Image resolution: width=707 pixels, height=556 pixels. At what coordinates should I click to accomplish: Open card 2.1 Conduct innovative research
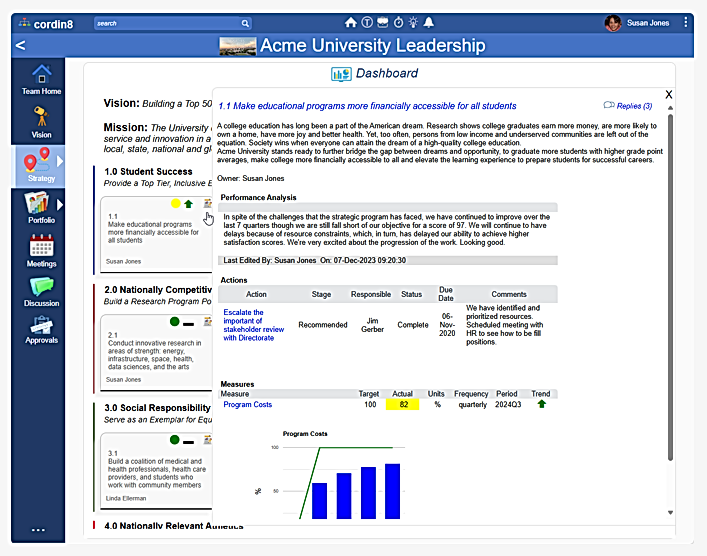tap(154, 355)
